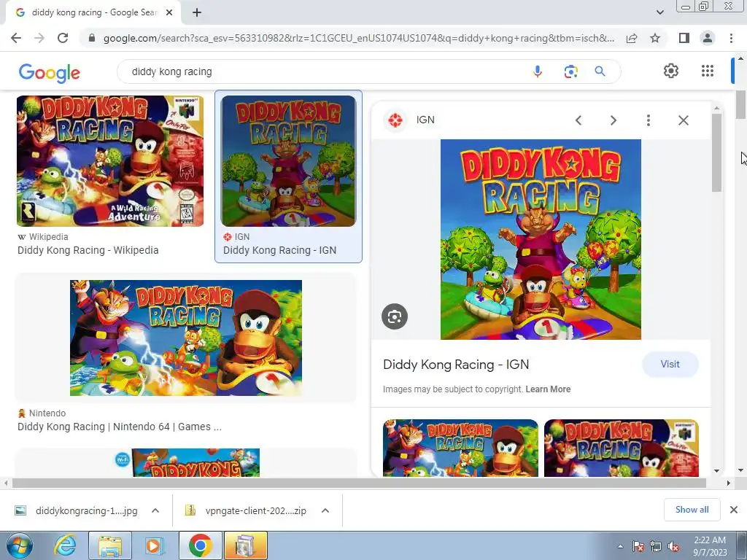Viewport: 747px width, 560px height.
Task: Show hidden system tray icons
Action: click(620, 546)
